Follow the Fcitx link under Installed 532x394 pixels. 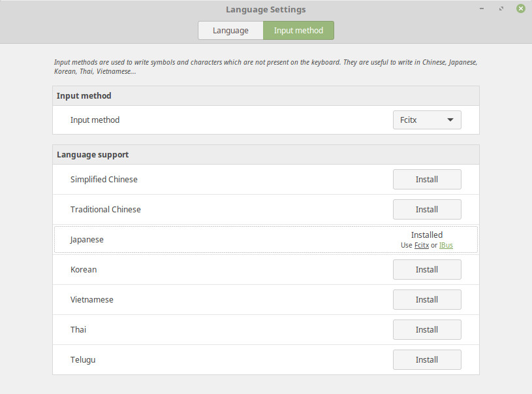click(x=421, y=246)
